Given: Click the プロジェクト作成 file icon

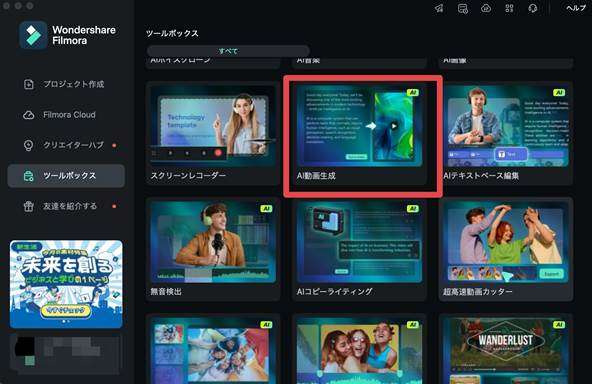Looking at the screenshot, I should [x=29, y=84].
